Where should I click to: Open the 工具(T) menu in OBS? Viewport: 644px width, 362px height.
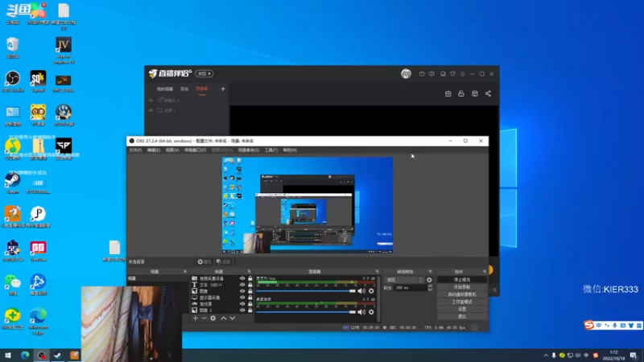point(271,150)
